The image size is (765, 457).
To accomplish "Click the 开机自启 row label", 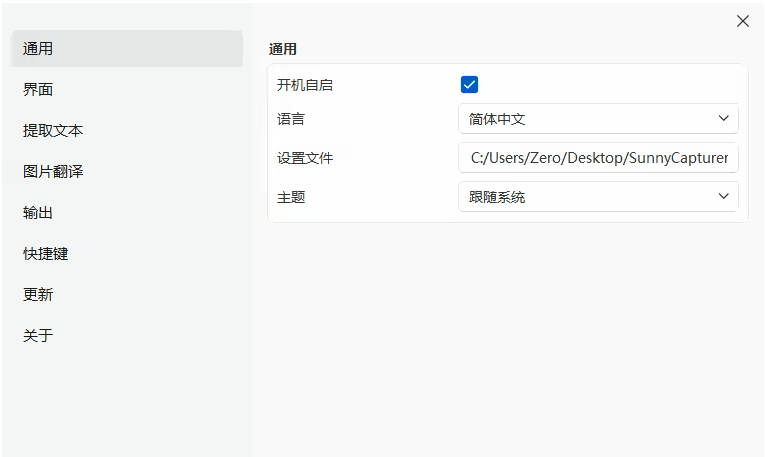I will (x=305, y=85).
